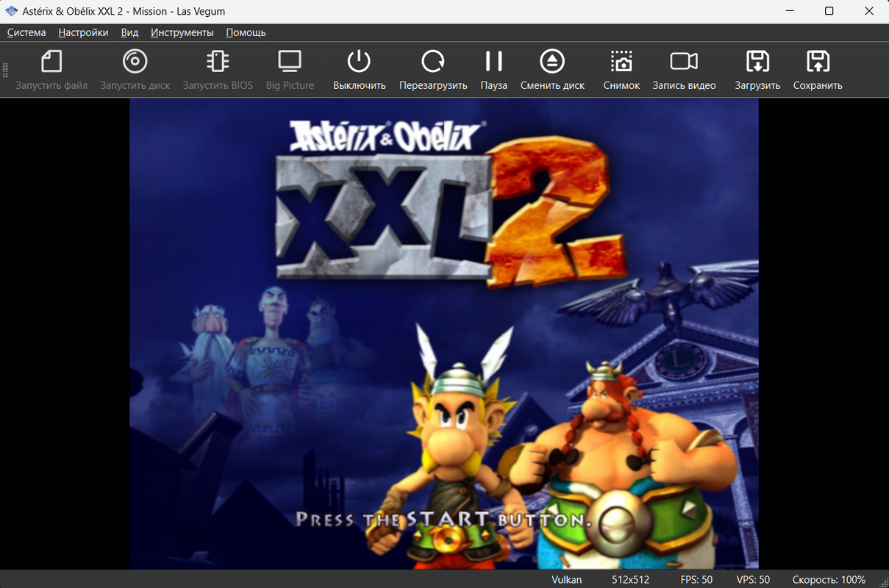
Task: Click the VPS: 50 status entry
Action: pyautogui.click(x=753, y=580)
